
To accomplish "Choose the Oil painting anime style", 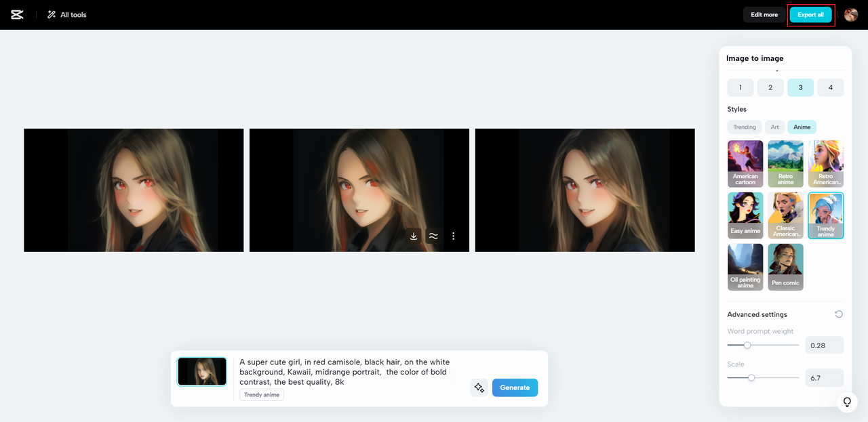I will pyautogui.click(x=745, y=267).
